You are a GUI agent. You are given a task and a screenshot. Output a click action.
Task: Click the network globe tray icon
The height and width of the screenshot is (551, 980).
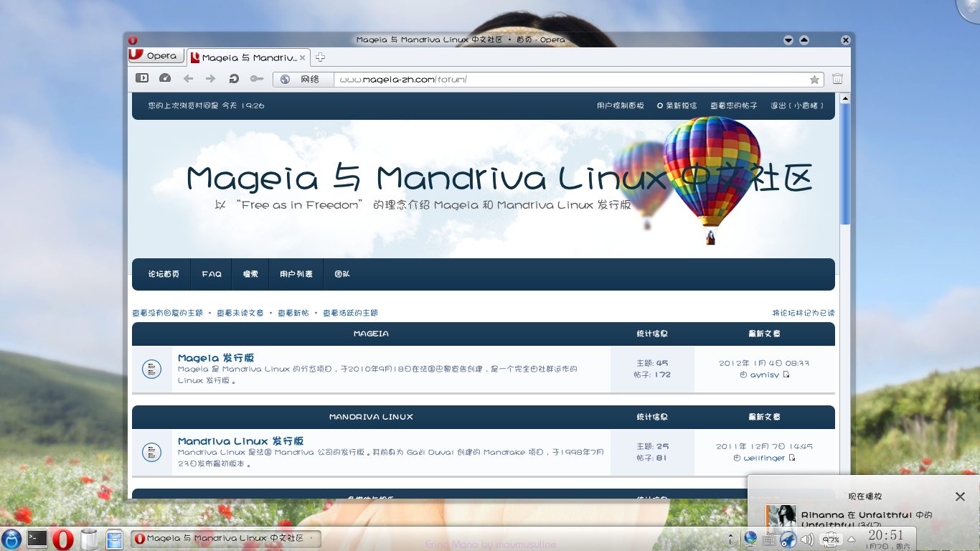tap(750, 539)
